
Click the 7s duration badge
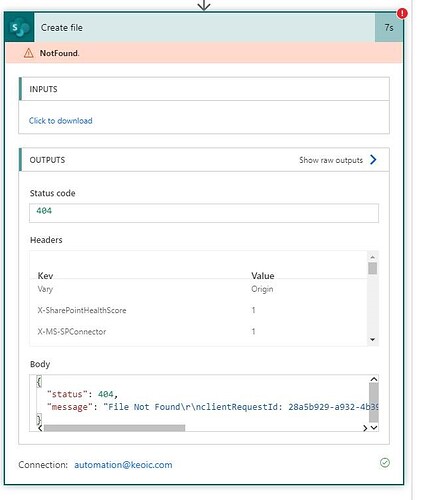coord(389,27)
